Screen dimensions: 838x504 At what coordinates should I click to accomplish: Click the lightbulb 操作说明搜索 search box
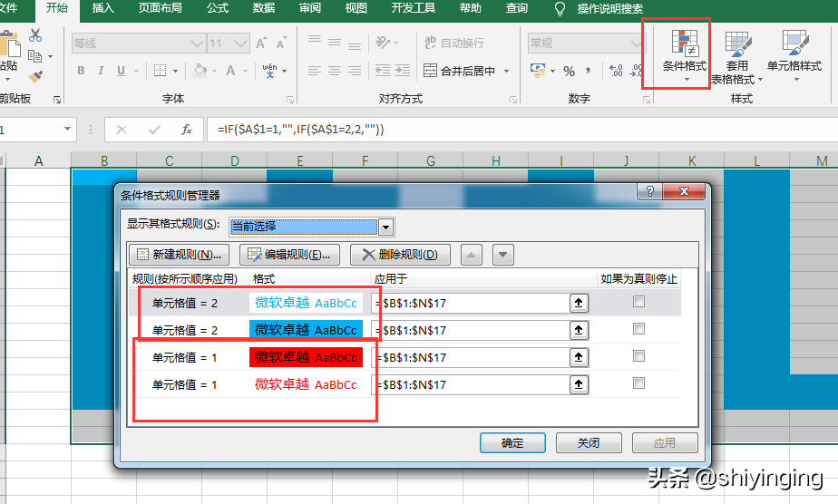[599, 8]
